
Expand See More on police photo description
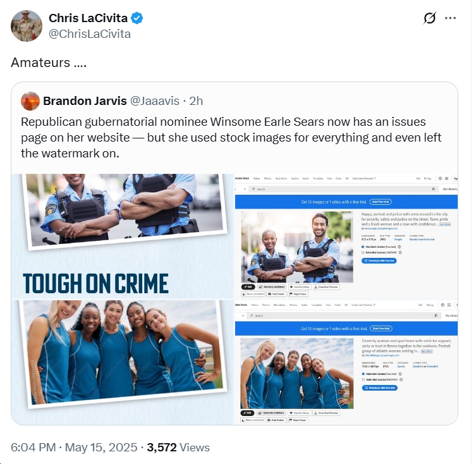pyautogui.click(x=445, y=224)
